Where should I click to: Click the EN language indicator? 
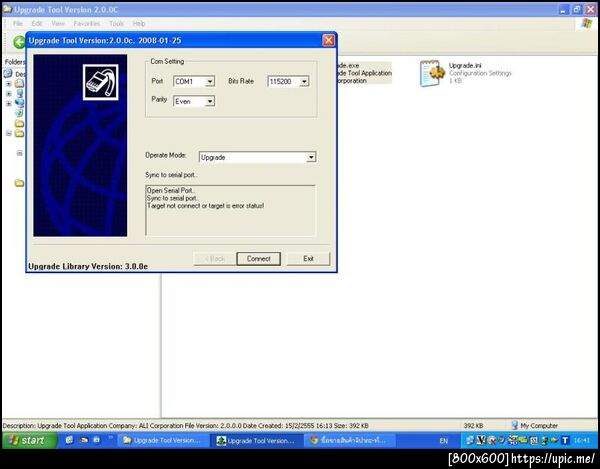pos(443,441)
